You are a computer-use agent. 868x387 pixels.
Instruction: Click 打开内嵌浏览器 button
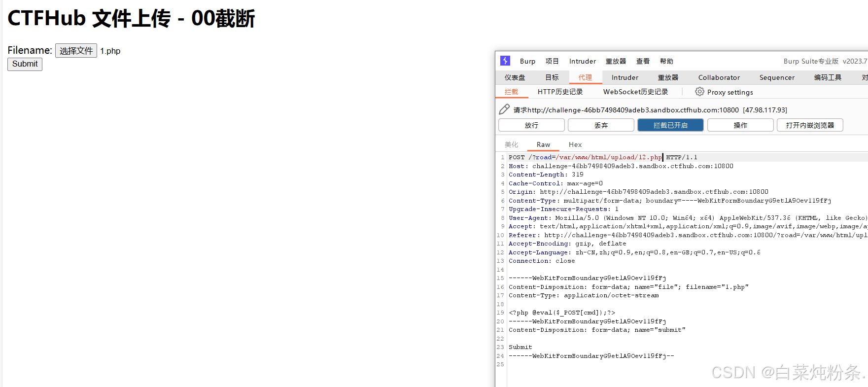coord(810,125)
